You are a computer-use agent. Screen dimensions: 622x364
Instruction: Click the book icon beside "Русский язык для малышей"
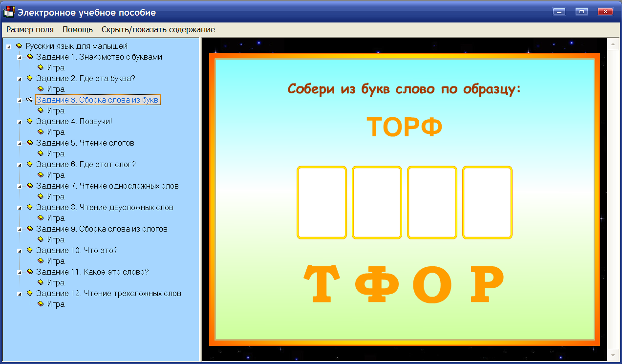click(19, 46)
